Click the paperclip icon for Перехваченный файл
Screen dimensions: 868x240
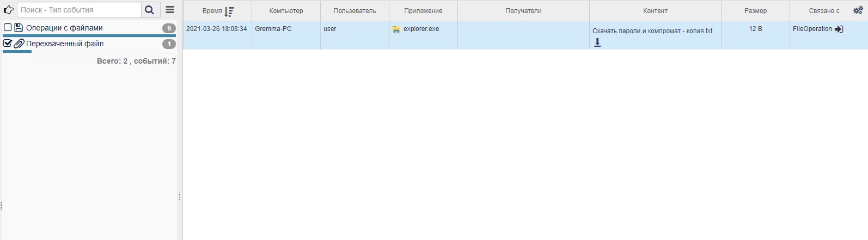coord(19,44)
